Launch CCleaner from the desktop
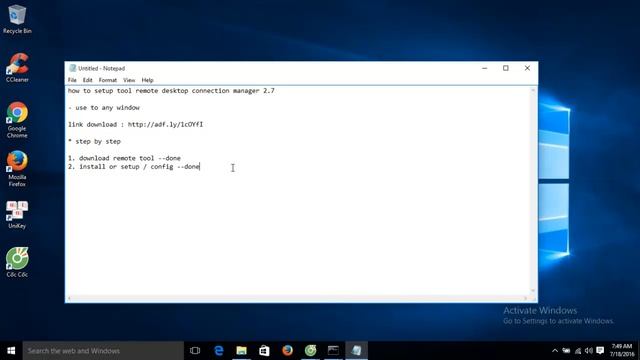Image resolution: width=640 pixels, height=360 pixels. coord(17,68)
